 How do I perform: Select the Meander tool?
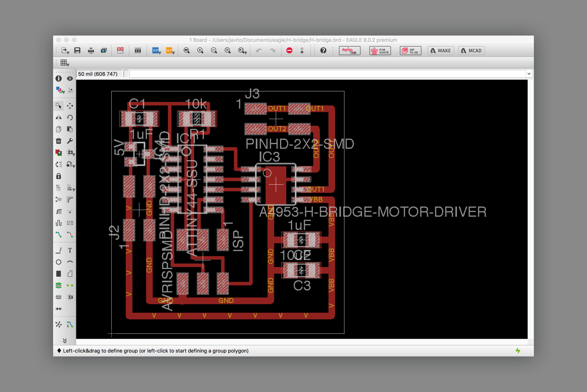point(58,223)
